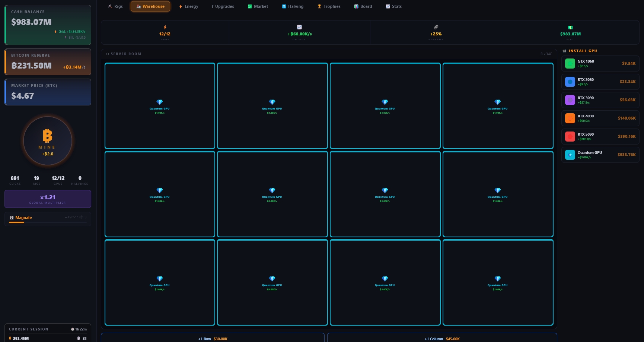Switch to the Energy tab

click(188, 6)
